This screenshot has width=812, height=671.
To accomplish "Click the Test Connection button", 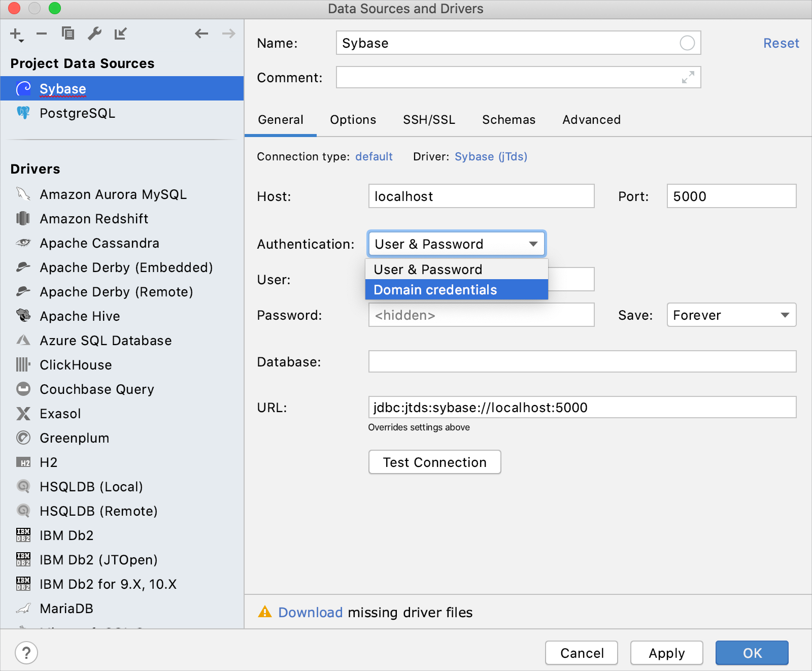I will click(435, 462).
